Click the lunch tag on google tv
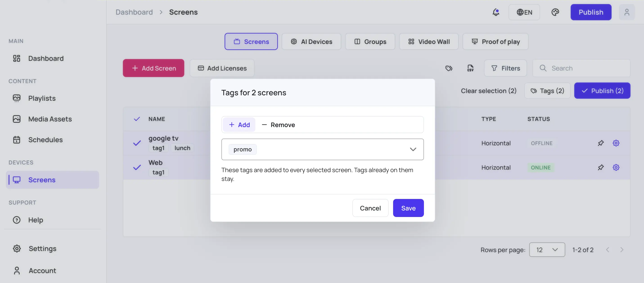Viewport: 644px width, 283px height. [182, 148]
